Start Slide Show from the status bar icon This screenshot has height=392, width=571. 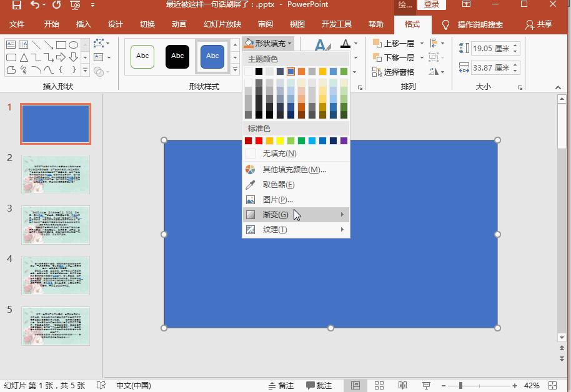pos(425,386)
